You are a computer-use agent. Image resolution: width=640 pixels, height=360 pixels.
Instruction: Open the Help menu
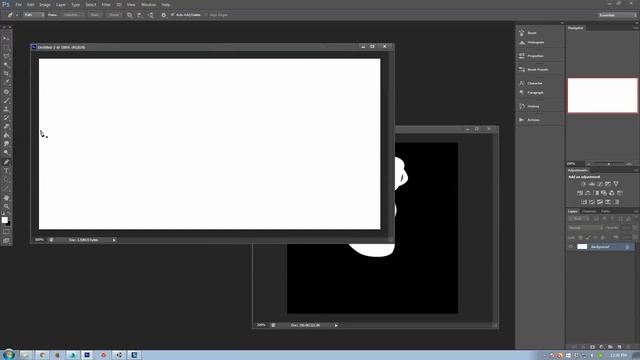pyautogui.click(x=166, y=4)
